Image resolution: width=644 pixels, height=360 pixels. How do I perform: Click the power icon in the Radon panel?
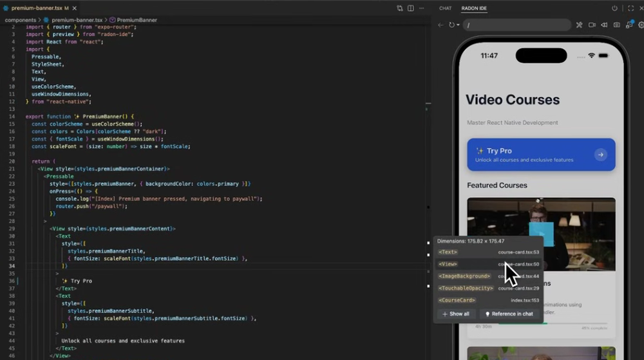point(614,8)
